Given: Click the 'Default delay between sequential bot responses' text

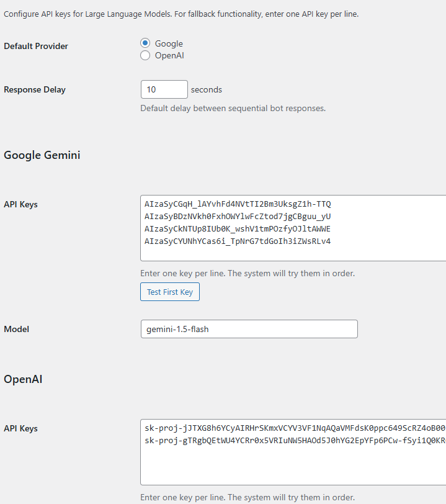Looking at the screenshot, I should click(x=233, y=109).
